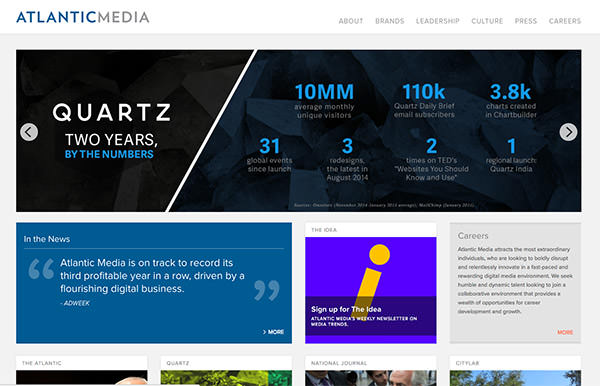The image size is (600, 386).
Task: Open the Brands navigation item
Action: tap(390, 21)
